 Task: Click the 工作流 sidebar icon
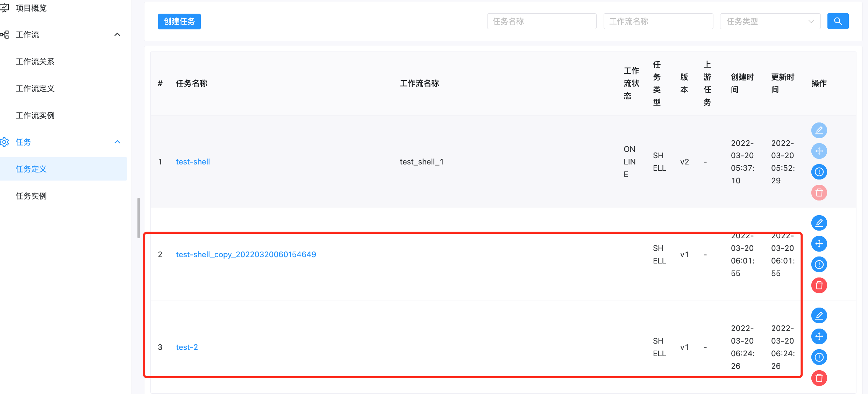pos(5,35)
